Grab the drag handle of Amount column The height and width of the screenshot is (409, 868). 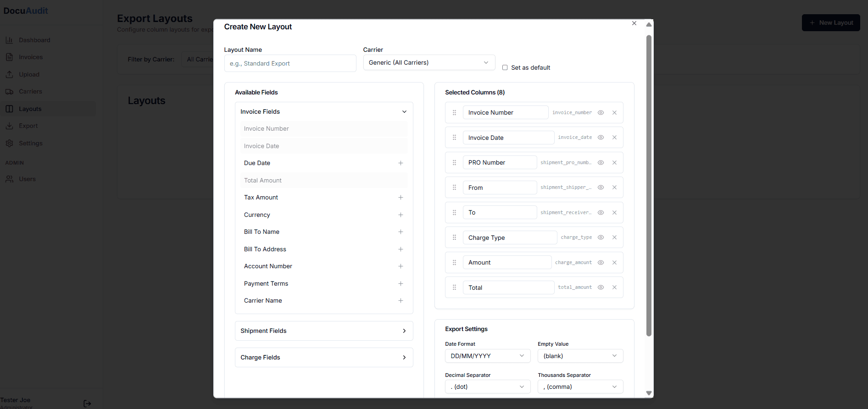click(x=455, y=263)
